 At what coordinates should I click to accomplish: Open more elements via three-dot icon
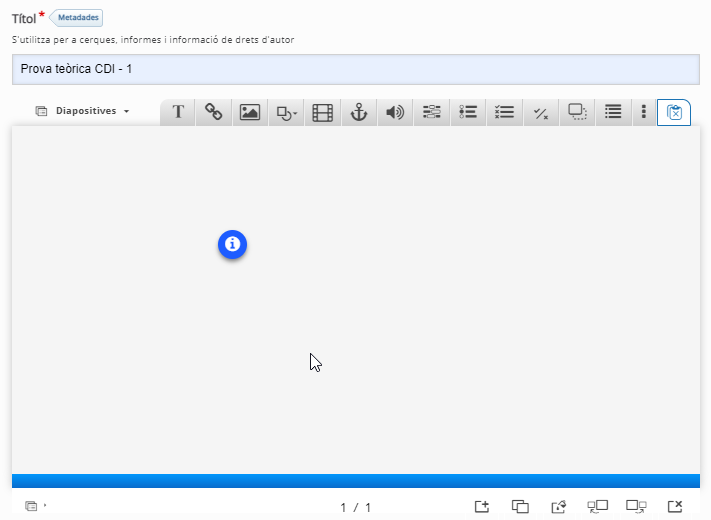643,112
